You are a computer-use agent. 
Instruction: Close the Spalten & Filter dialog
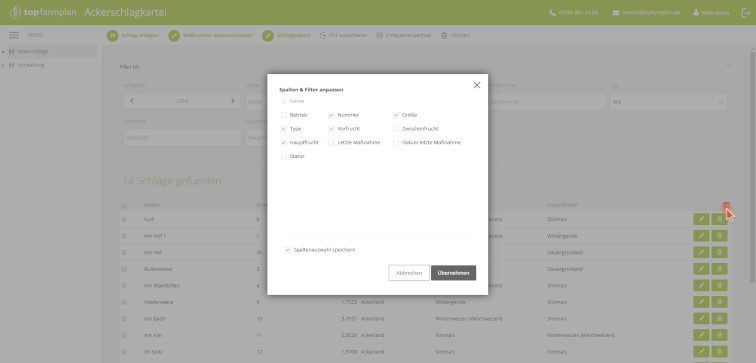476,85
